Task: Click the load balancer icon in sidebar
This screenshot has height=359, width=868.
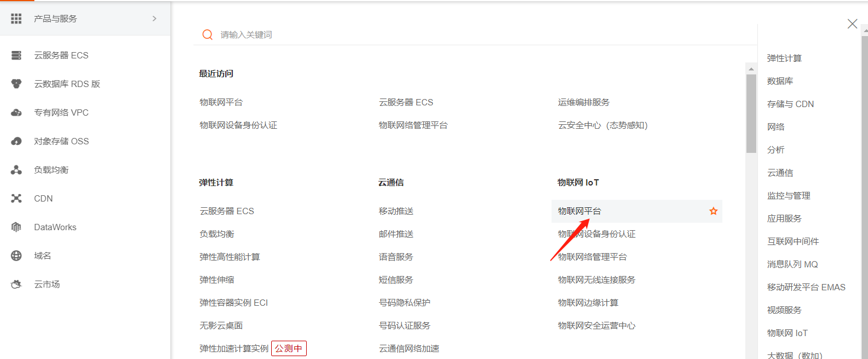Action: (16, 170)
